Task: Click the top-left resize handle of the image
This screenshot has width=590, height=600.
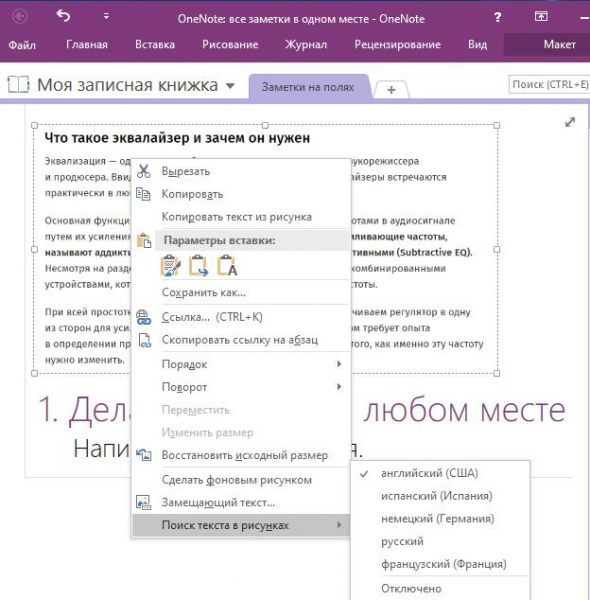Action: (x=34, y=125)
